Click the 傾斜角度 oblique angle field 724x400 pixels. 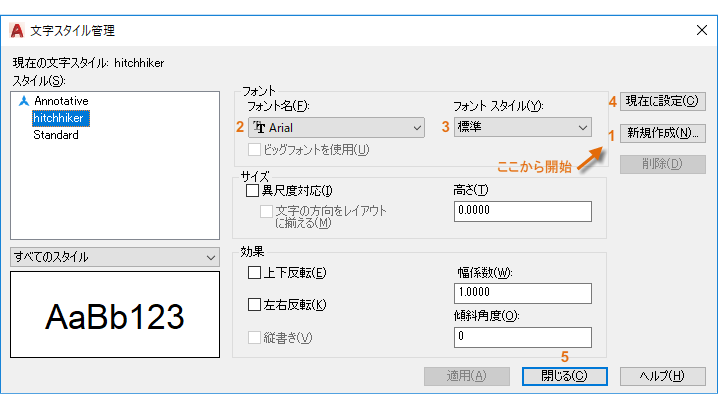click(521, 337)
